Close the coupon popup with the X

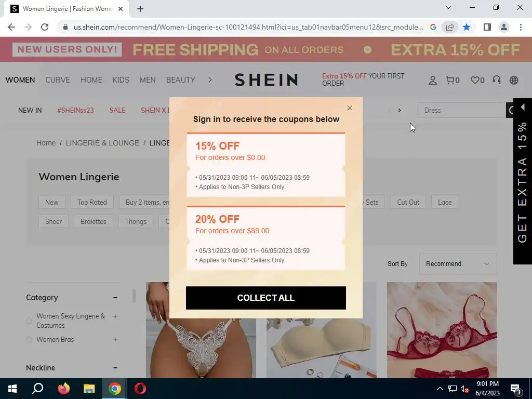pyautogui.click(x=350, y=108)
